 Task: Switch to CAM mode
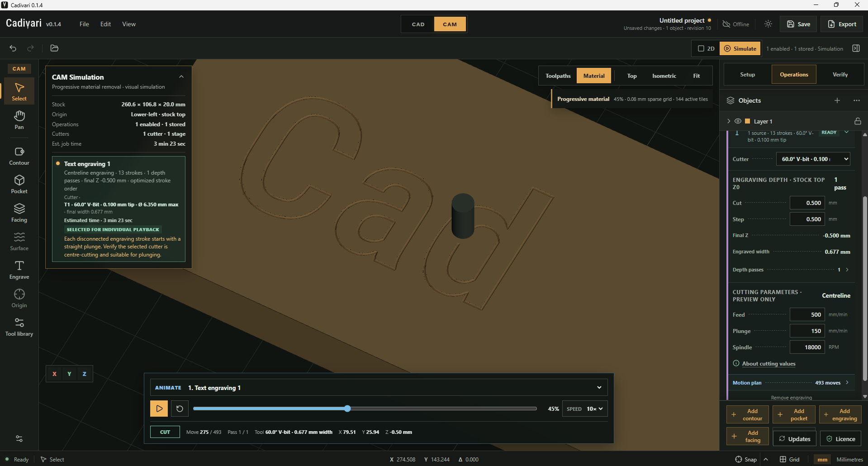point(450,24)
